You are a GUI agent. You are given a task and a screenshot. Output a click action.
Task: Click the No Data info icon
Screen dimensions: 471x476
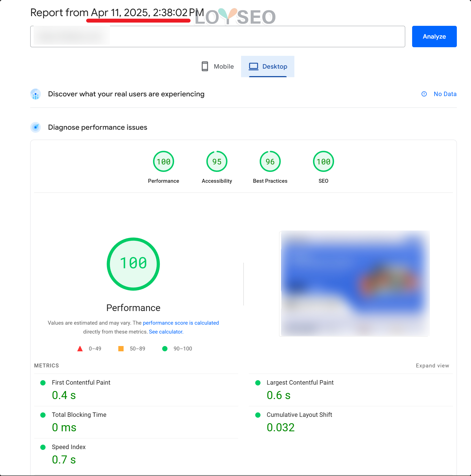pos(424,94)
